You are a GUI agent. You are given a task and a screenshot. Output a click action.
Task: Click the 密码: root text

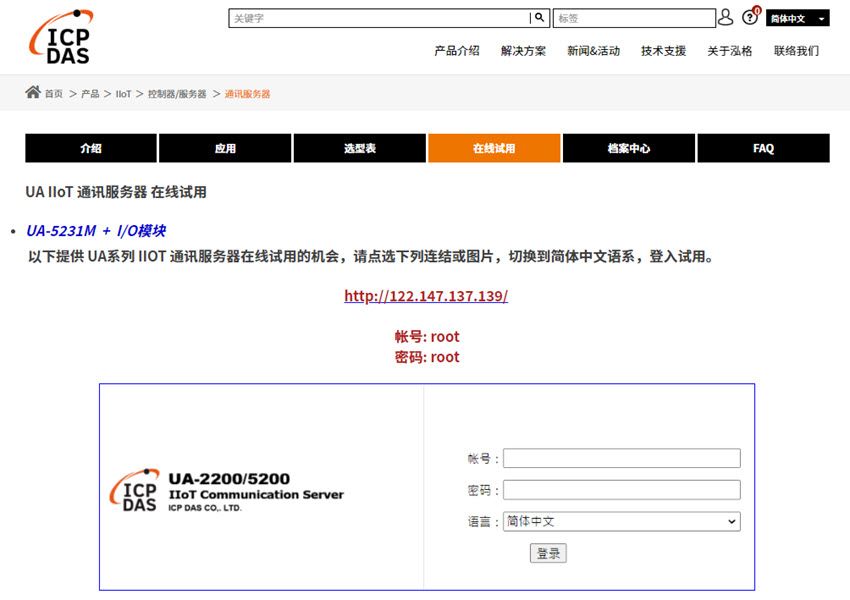point(427,357)
